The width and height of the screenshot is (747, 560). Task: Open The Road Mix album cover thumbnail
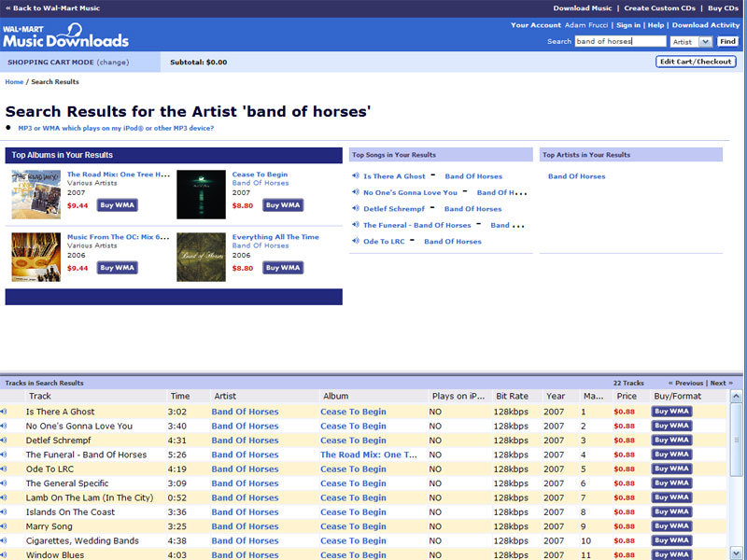click(x=36, y=194)
